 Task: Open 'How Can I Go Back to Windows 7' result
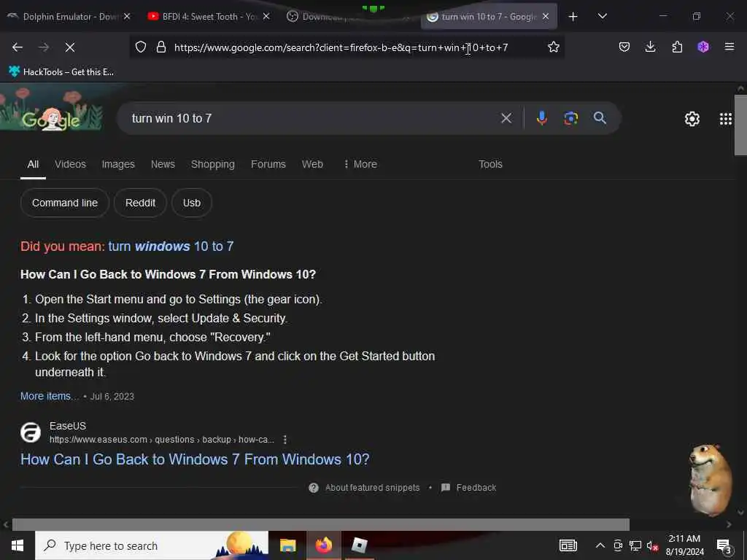tap(194, 459)
